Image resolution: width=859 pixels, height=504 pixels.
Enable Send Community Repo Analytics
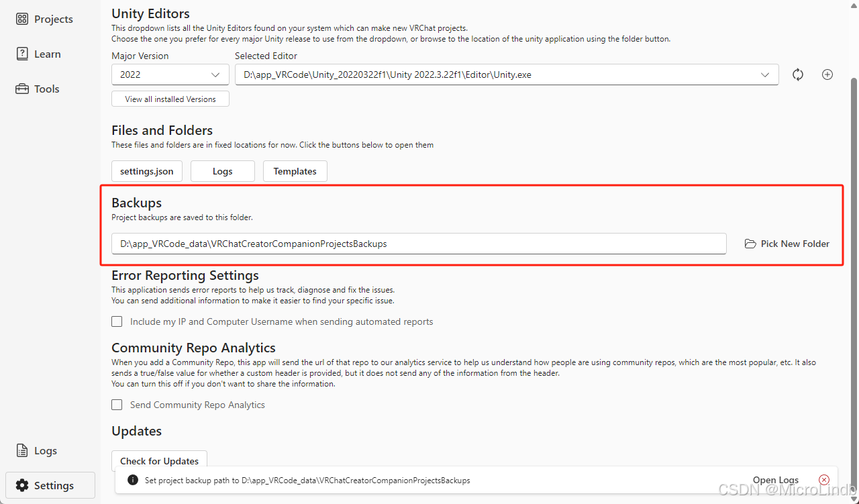[117, 405]
